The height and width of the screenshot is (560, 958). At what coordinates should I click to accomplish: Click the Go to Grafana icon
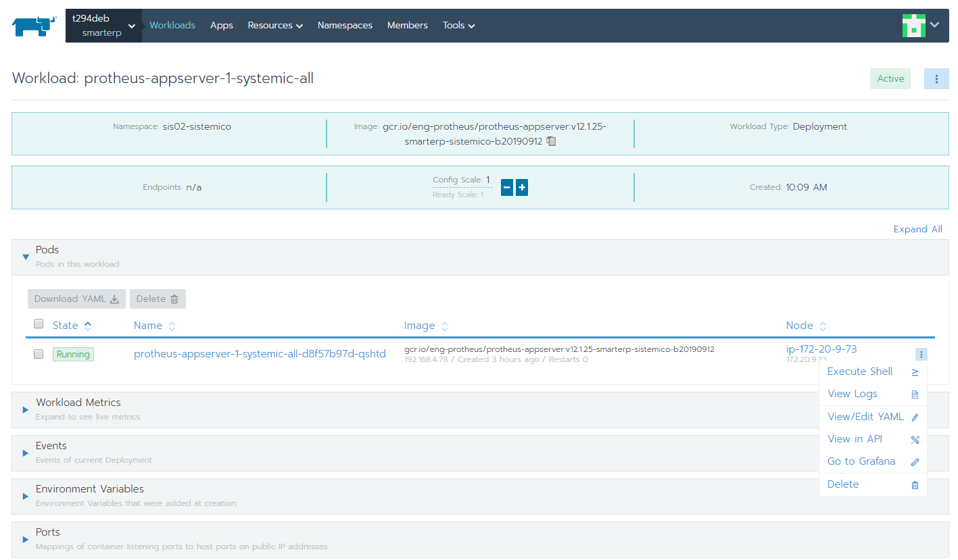click(x=915, y=462)
